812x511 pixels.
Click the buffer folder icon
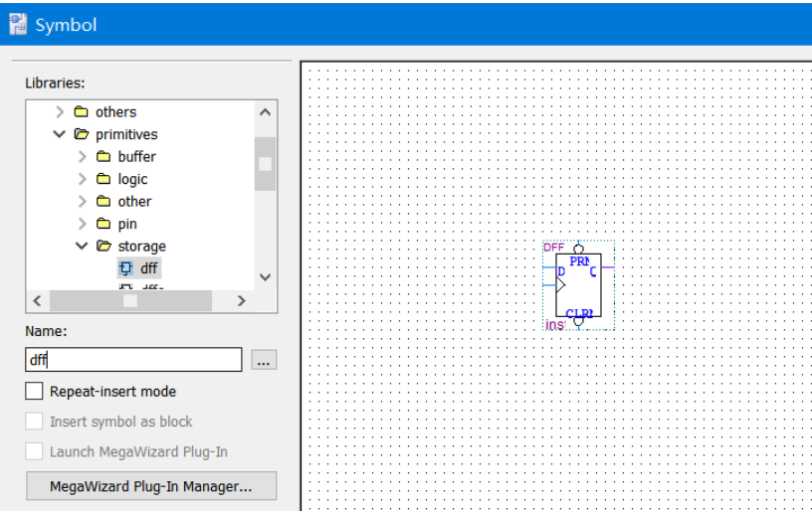point(103,156)
